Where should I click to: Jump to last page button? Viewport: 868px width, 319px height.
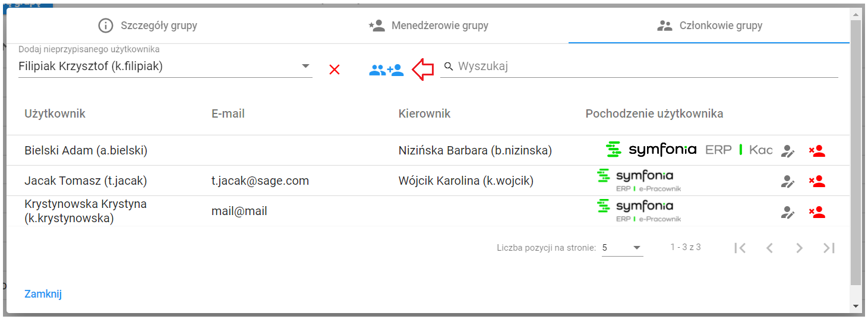tap(829, 248)
